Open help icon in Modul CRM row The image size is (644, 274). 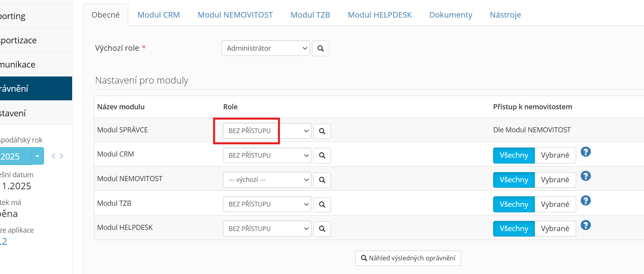pyautogui.click(x=586, y=152)
